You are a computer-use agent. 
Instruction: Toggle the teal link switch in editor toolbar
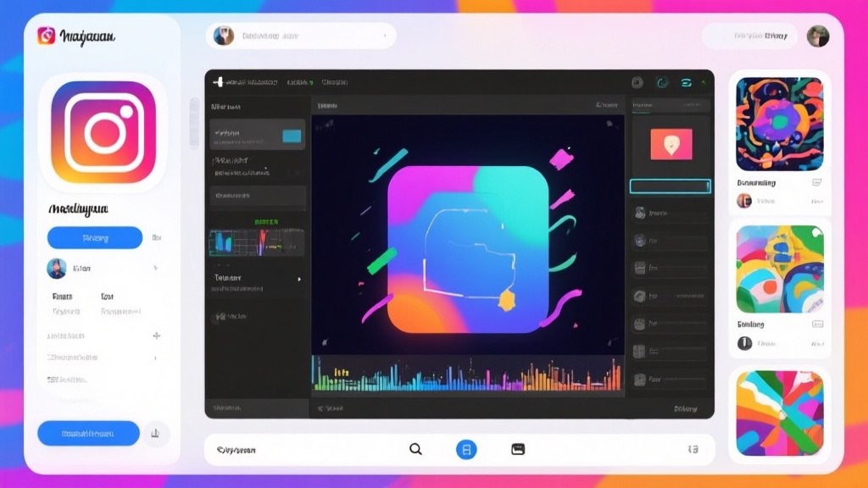[x=687, y=82]
